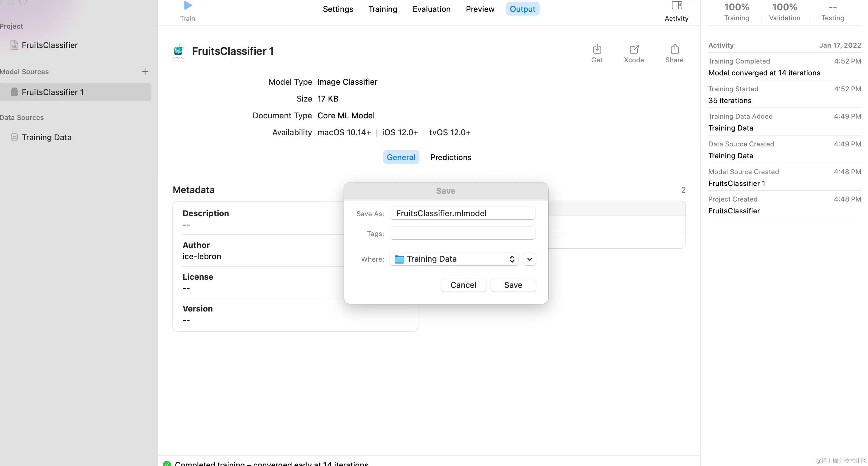Screen dimensions: 868x466
Task: Switch to the Settings tab
Action: pos(338,9)
